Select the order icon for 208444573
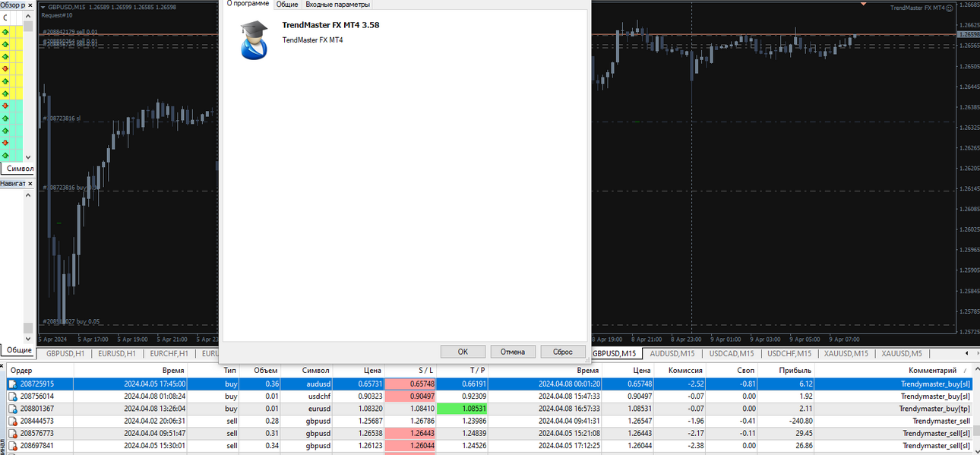Screen dimensions: 980x455 tap(12, 421)
